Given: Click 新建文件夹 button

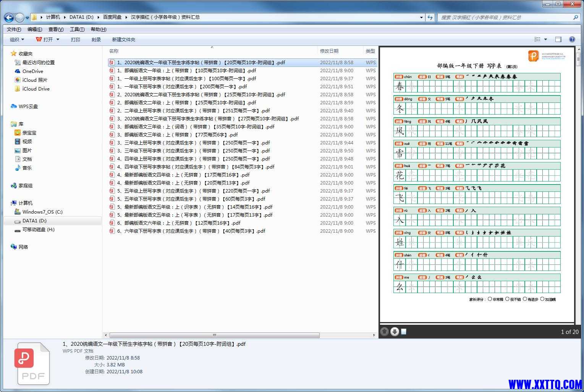Looking at the screenshot, I should 123,39.
